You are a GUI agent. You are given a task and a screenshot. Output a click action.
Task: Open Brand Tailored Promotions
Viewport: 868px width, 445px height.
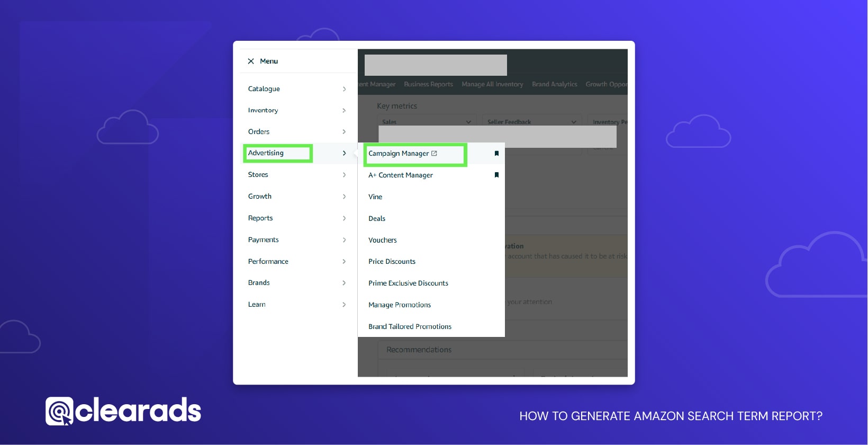tap(410, 327)
